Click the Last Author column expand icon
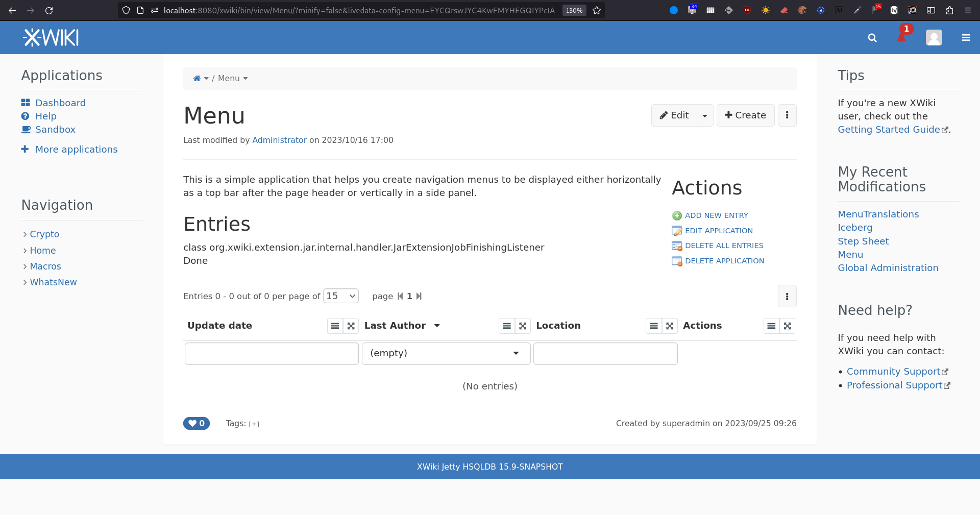This screenshot has width=980, height=515. pyautogui.click(x=523, y=326)
